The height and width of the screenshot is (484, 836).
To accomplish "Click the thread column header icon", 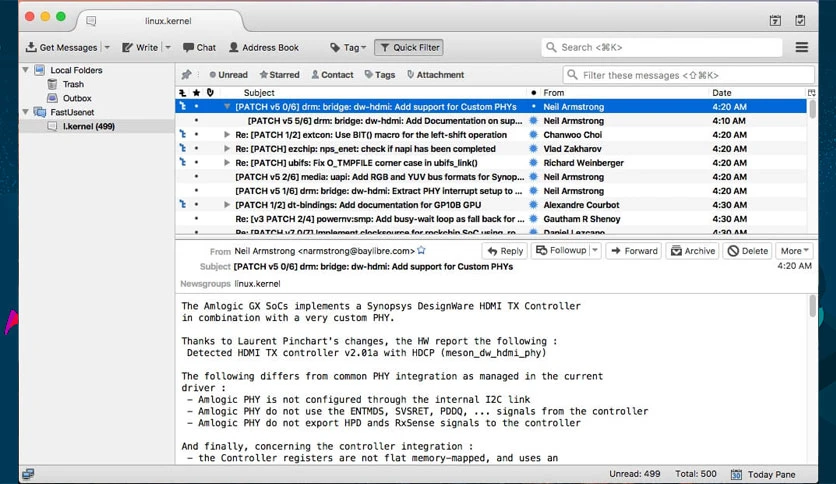I will 182,93.
